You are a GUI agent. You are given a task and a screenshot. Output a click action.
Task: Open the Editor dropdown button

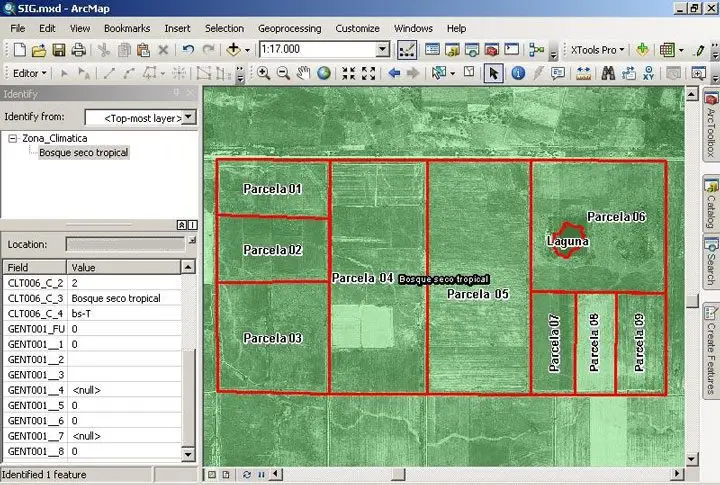click(29, 73)
